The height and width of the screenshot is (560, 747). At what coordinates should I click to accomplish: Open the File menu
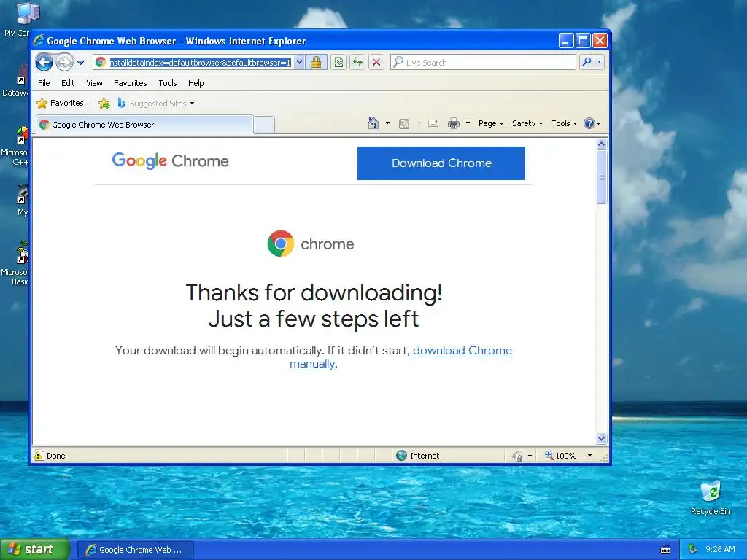tap(44, 83)
